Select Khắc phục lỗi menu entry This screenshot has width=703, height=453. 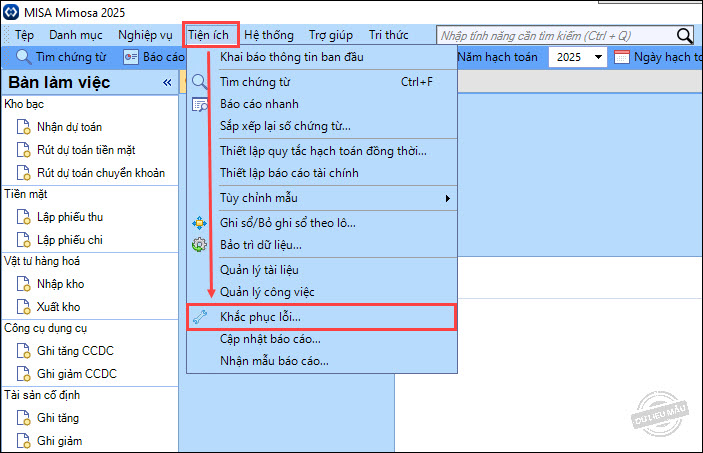[260, 317]
